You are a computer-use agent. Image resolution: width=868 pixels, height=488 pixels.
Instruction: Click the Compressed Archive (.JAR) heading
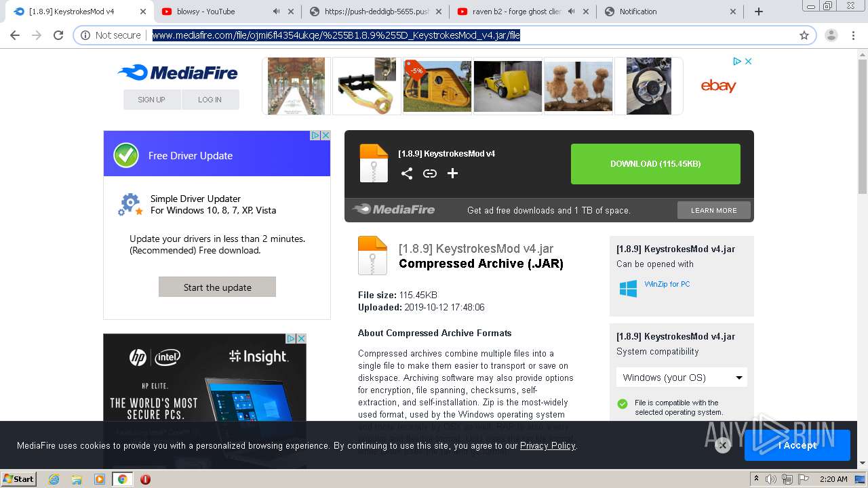481,264
